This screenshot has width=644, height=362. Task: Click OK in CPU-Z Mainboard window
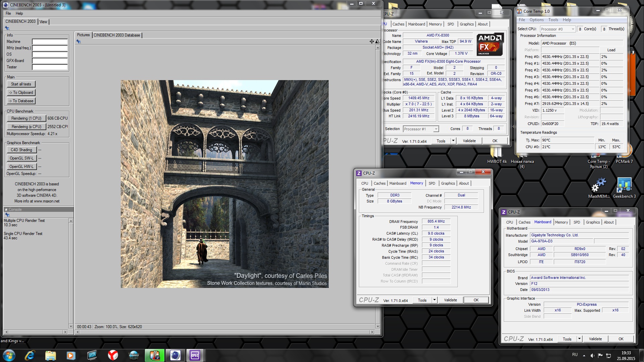[x=621, y=339]
